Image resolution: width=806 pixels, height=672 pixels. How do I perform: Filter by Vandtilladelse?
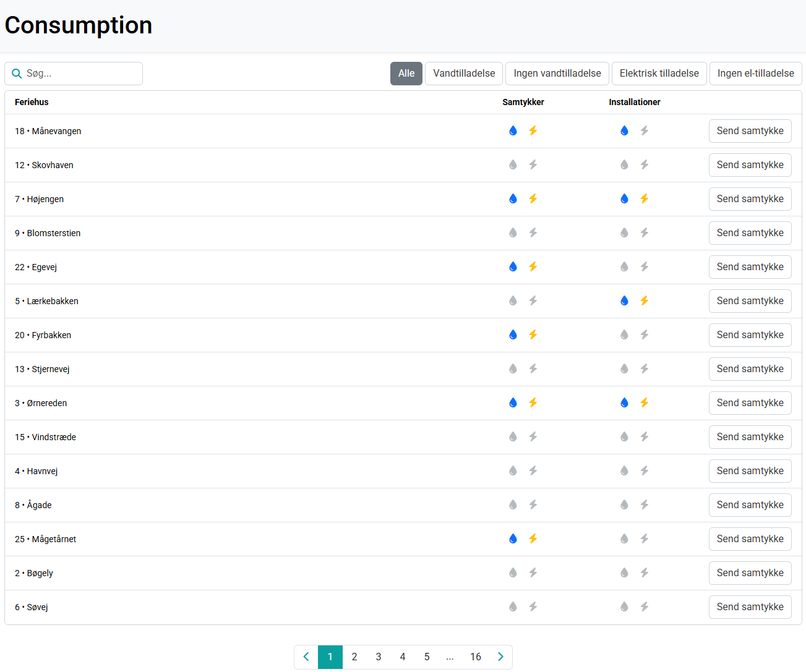(x=464, y=74)
